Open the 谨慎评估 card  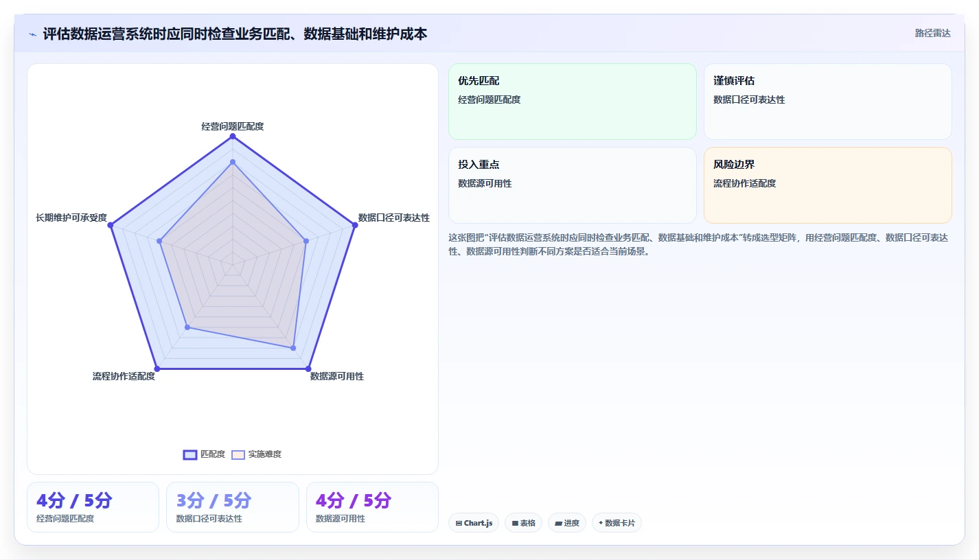click(828, 102)
